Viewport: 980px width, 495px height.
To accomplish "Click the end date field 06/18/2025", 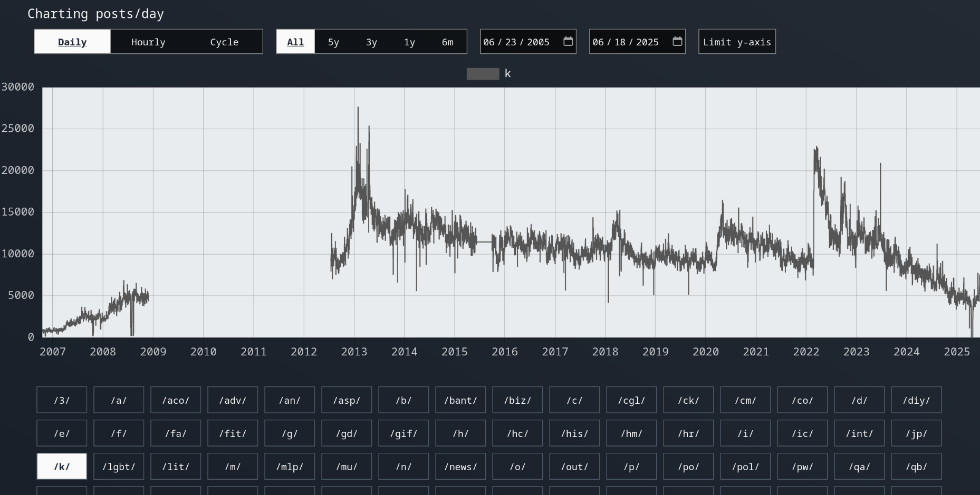I will pos(637,42).
